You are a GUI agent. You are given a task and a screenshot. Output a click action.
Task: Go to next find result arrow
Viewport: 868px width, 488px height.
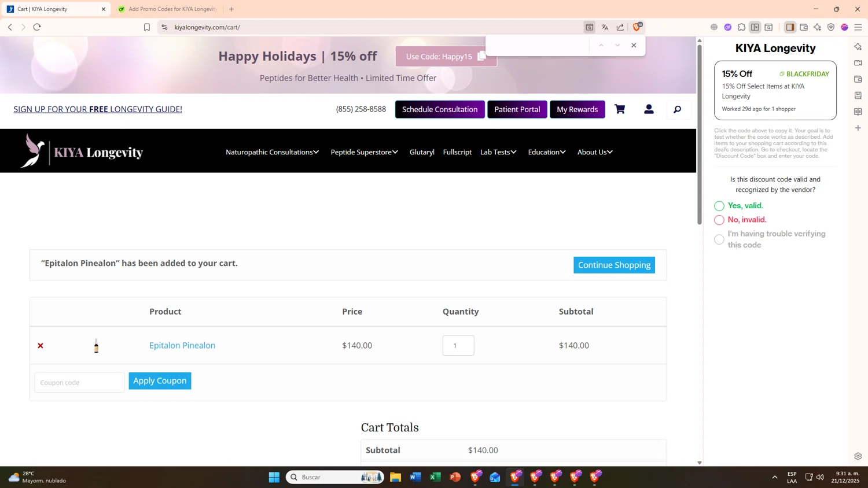(617, 45)
